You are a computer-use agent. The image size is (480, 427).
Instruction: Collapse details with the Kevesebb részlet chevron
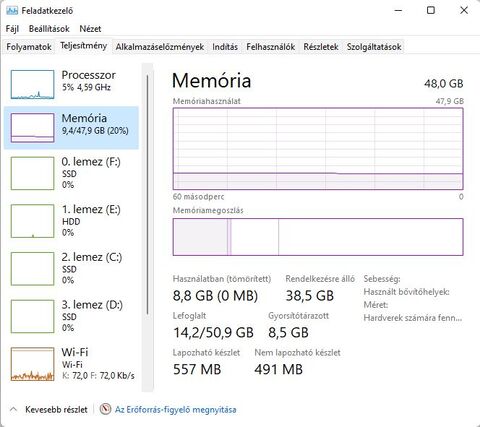coord(13,409)
